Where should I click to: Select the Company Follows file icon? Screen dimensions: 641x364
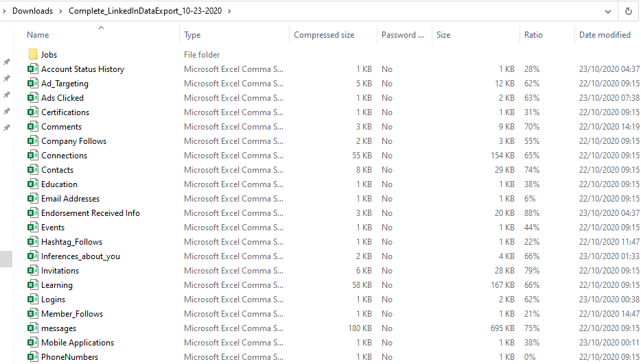click(x=33, y=141)
